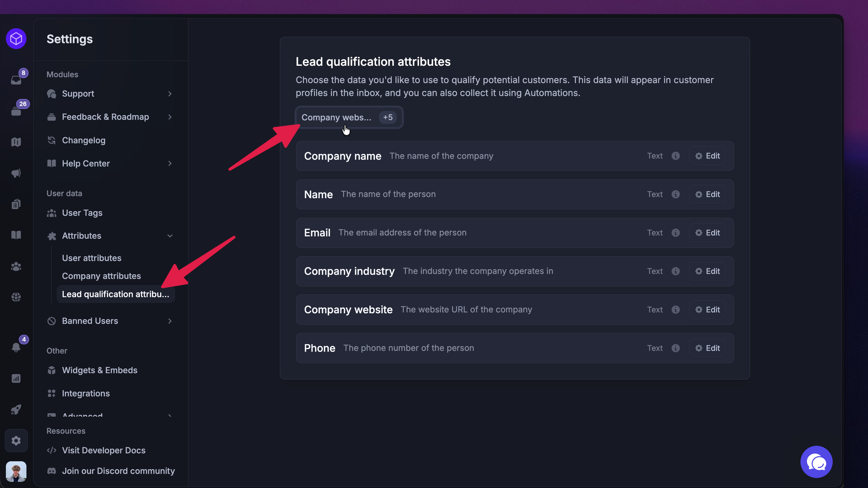Open the megaphone announcements icon

coord(16,173)
